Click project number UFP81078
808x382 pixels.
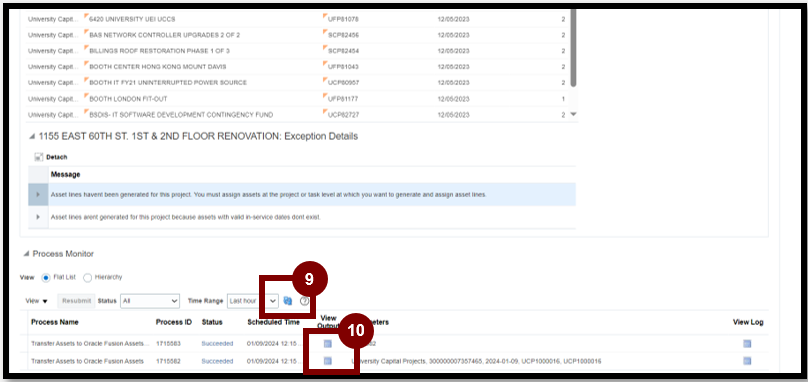pyautogui.click(x=343, y=19)
